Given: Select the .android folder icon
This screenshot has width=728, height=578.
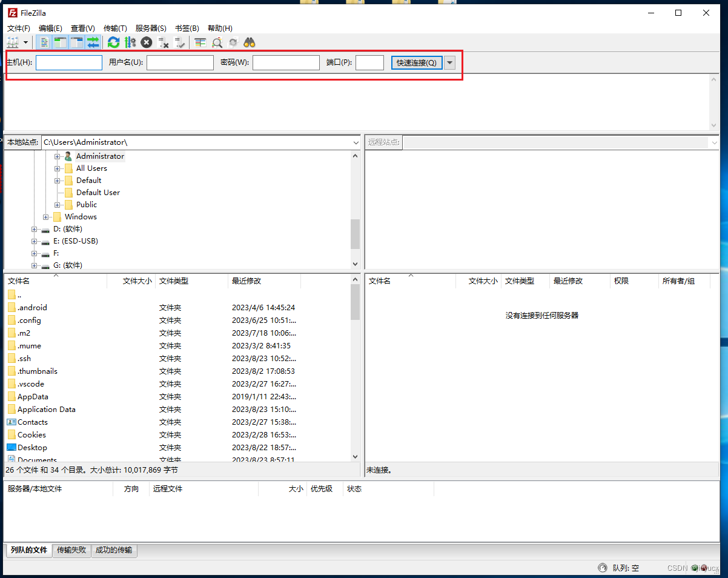Looking at the screenshot, I should coord(12,307).
